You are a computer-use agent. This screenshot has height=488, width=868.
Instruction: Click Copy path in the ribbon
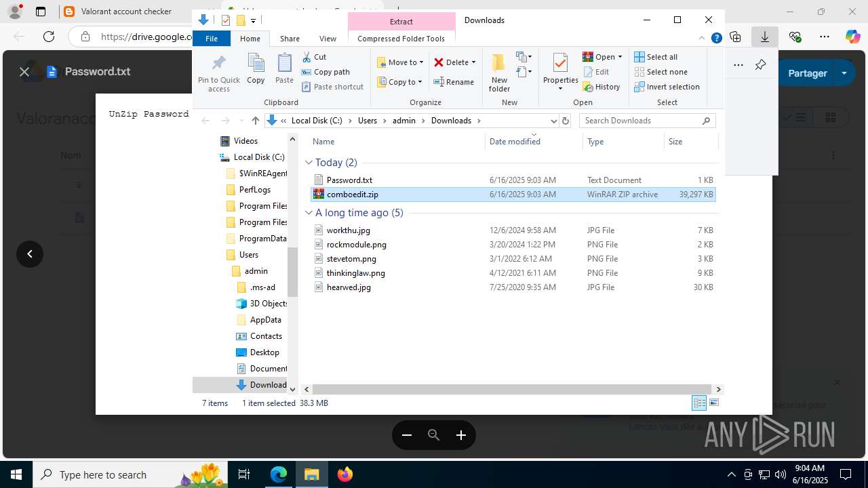(325, 72)
